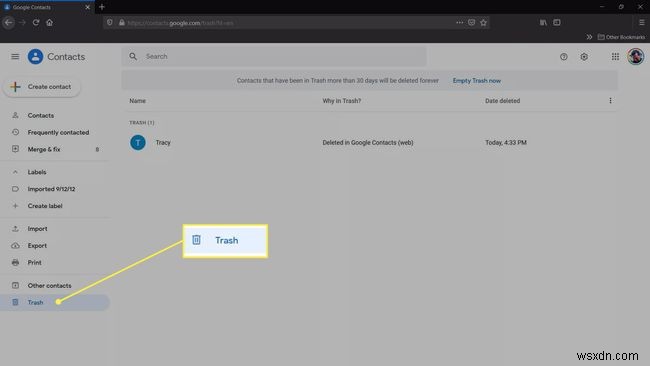Open the Google account avatar
The image size is (650, 366).
[635, 56]
